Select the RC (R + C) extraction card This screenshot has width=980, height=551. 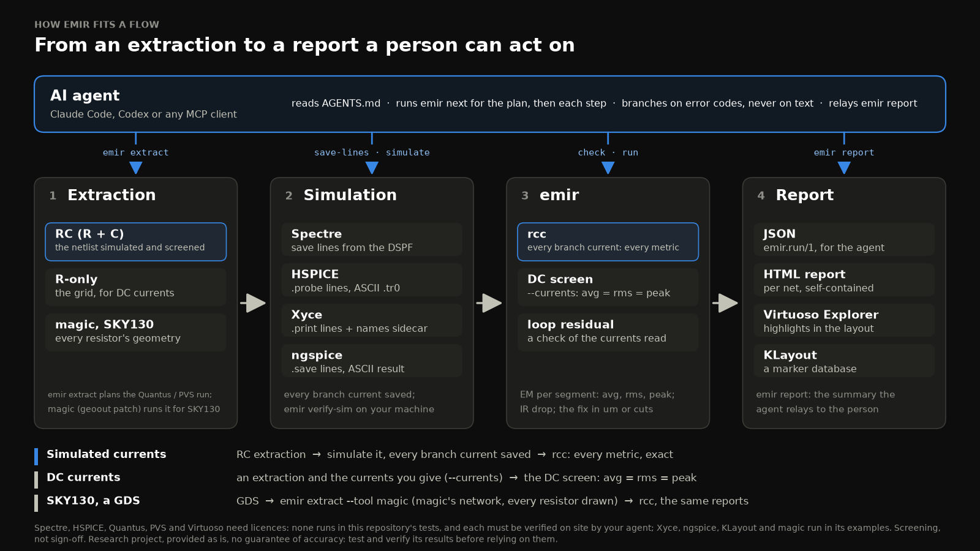(x=135, y=242)
